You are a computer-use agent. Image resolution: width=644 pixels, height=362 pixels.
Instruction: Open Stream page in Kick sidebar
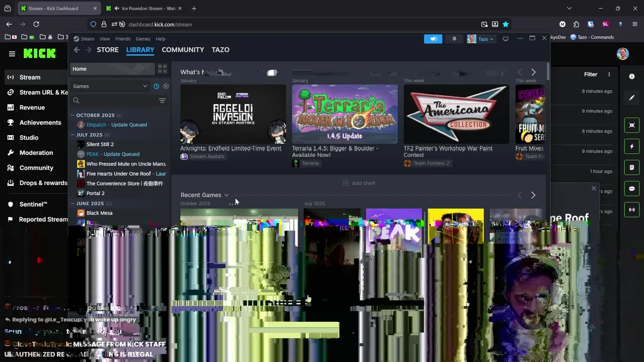click(30, 77)
